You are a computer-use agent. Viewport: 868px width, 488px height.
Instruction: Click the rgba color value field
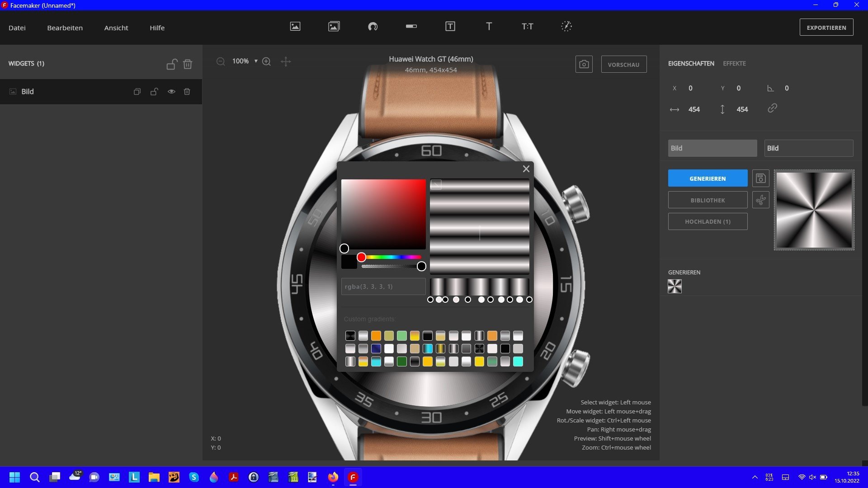click(383, 286)
